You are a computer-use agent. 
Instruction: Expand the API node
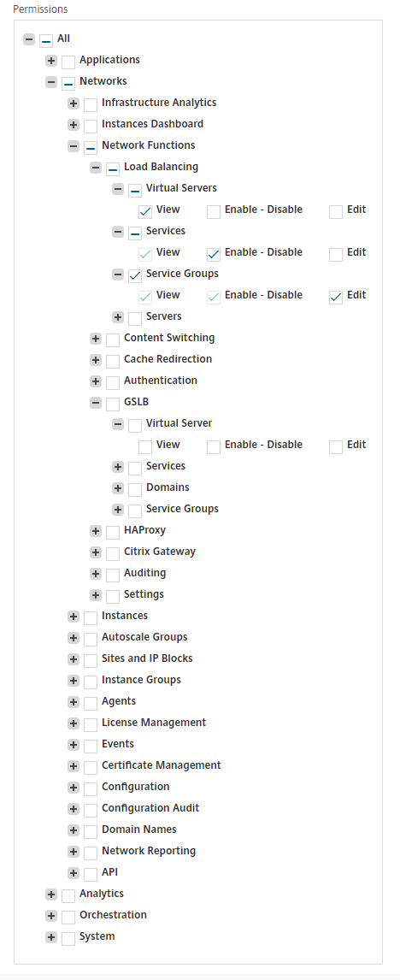coord(74,873)
